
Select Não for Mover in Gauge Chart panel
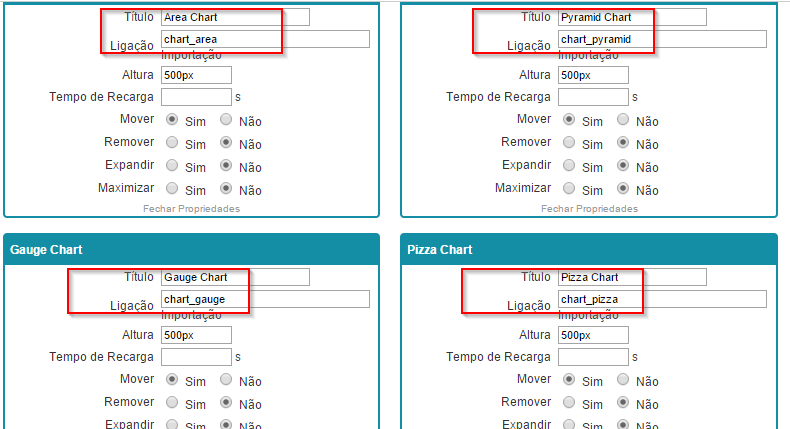pos(226,380)
